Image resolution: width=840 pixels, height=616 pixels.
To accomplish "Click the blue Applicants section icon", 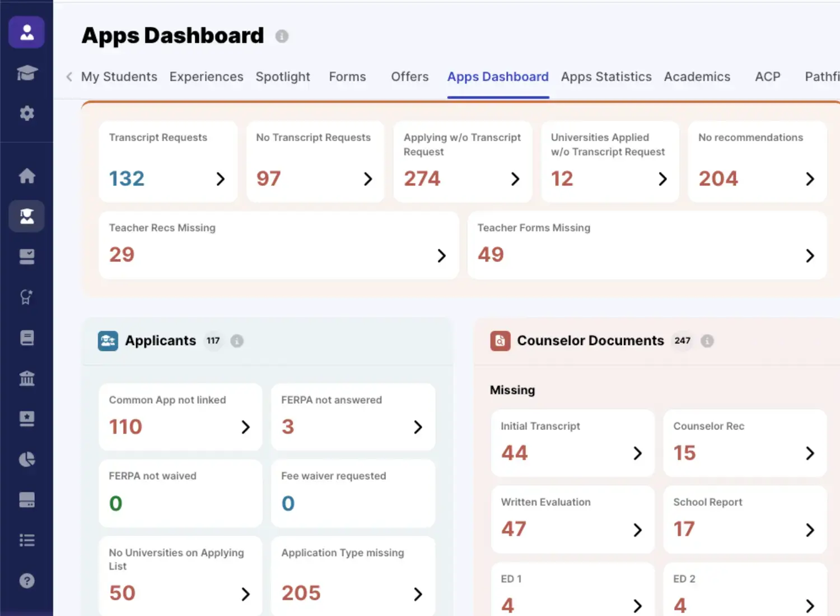I will point(108,341).
